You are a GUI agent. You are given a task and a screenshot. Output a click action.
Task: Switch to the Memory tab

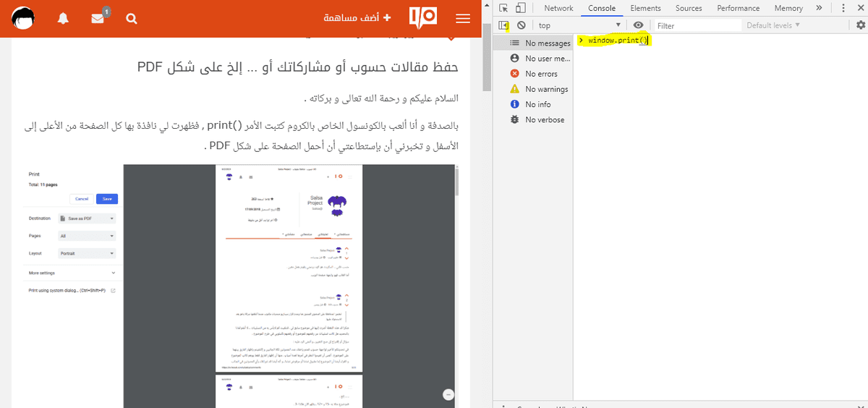[788, 8]
